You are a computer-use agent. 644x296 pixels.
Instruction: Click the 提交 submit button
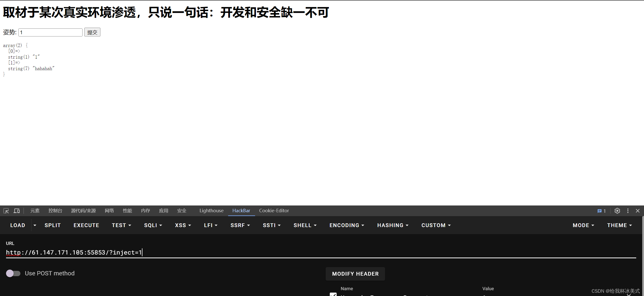[91, 32]
